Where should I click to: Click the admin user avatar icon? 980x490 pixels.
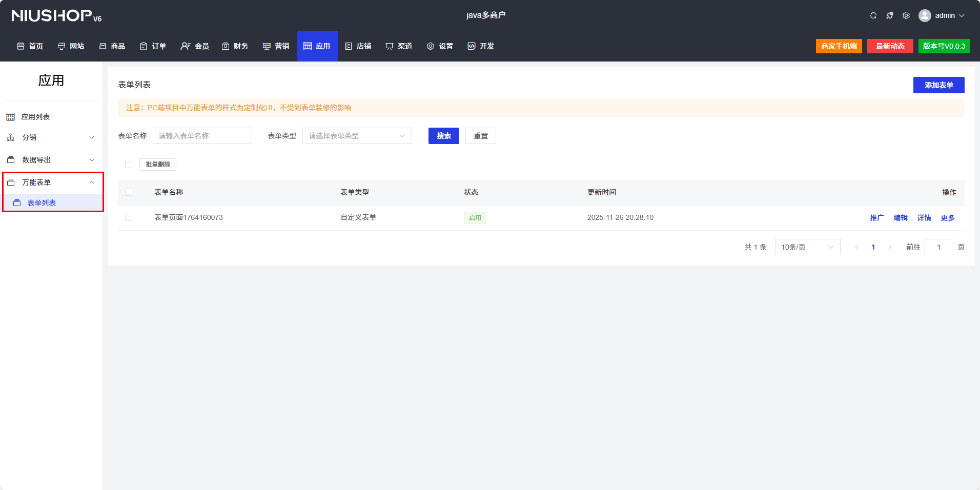point(925,15)
